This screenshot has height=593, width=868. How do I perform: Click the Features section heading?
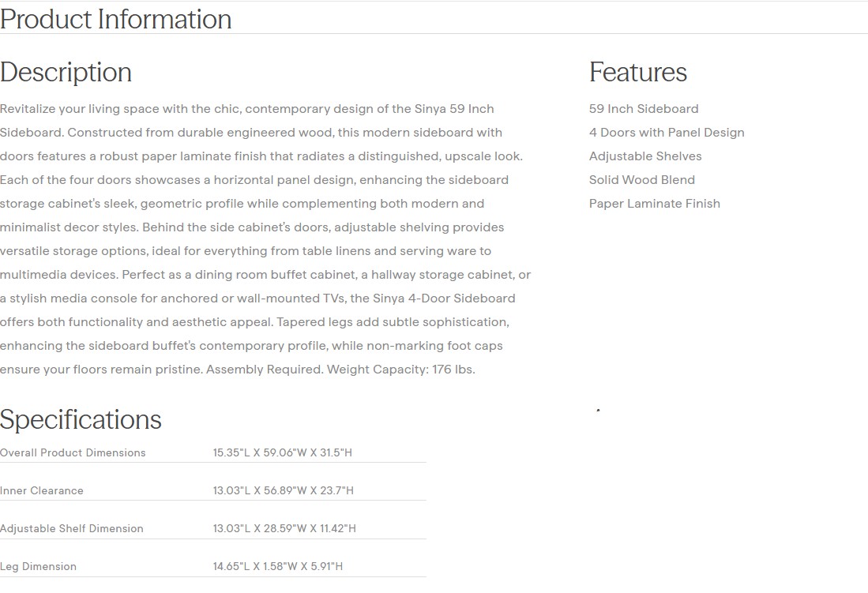pyautogui.click(x=638, y=72)
